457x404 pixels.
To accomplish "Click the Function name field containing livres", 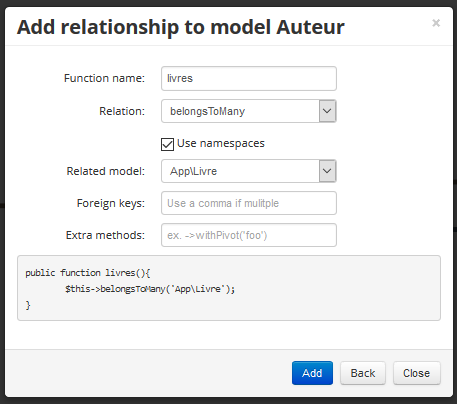I will coord(249,78).
